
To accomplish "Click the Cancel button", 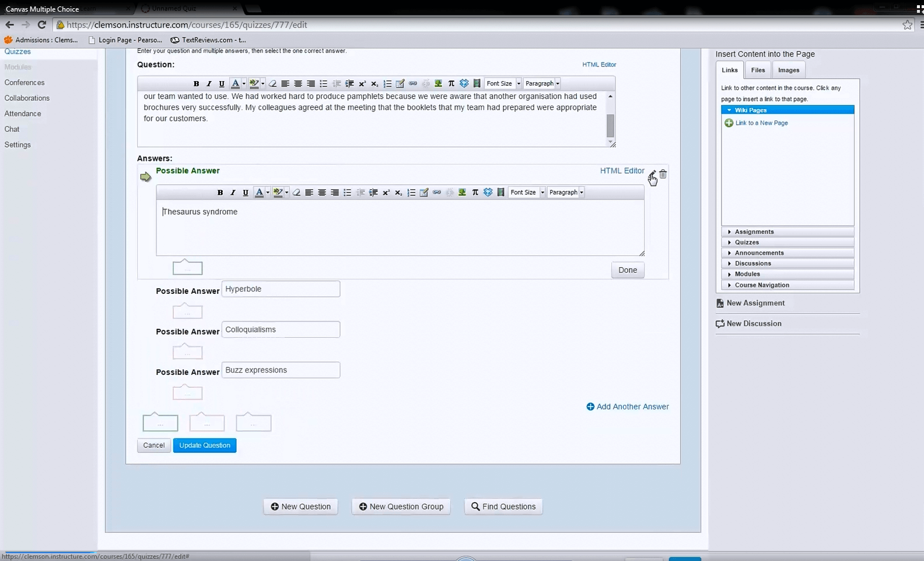I will click(154, 446).
